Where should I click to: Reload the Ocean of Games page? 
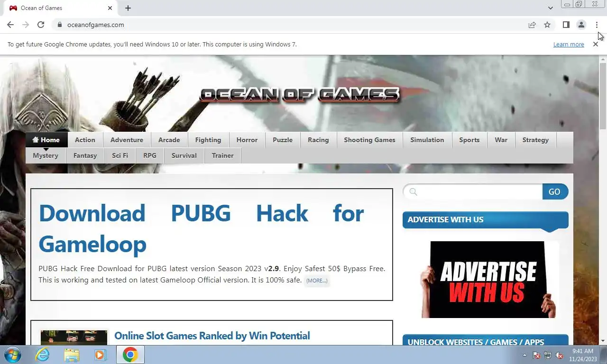[41, 25]
